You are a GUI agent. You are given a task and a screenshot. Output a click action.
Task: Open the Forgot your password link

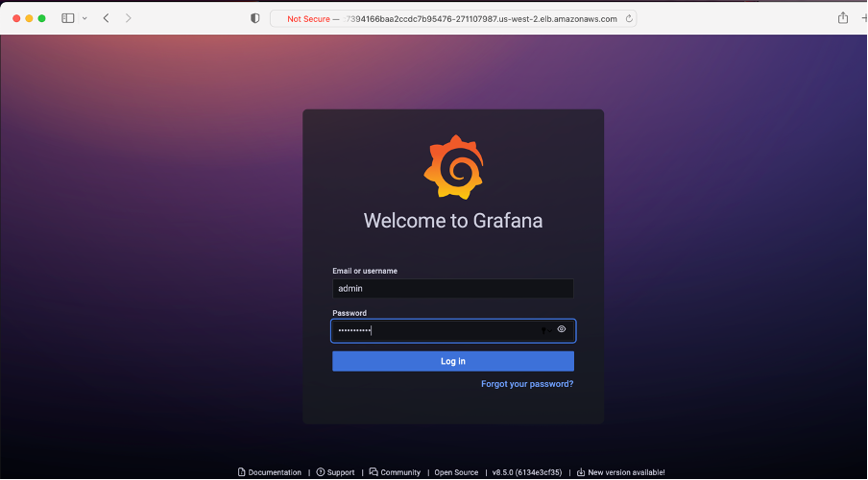tap(527, 384)
